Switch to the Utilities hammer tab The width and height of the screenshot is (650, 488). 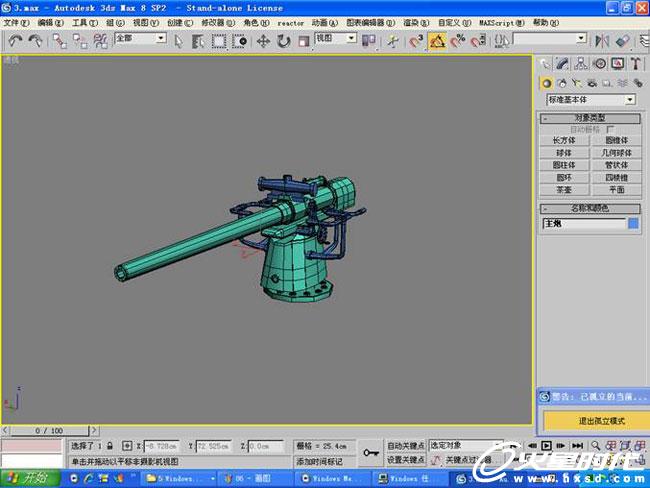click(x=636, y=63)
